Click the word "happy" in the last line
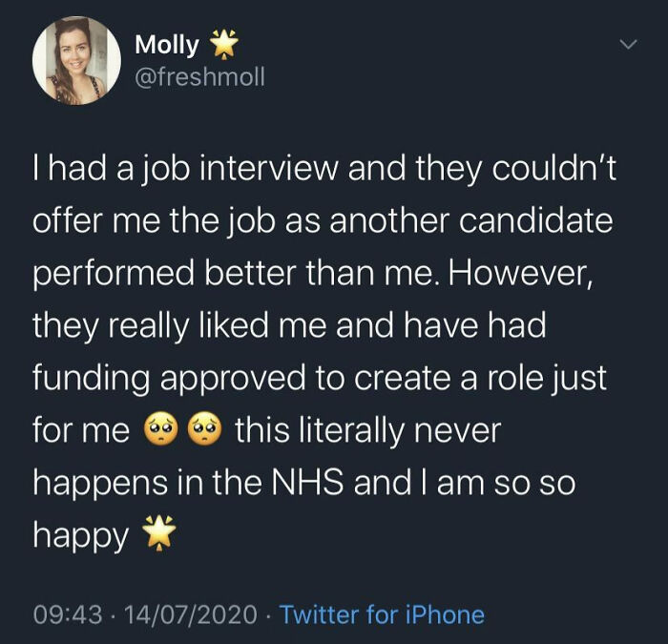The image size is (668, 644). [81, 537]
